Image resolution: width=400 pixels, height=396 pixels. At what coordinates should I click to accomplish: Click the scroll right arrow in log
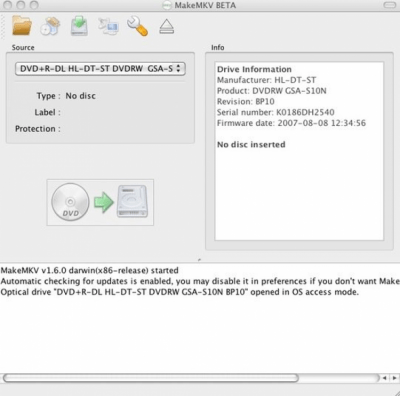(x=395, y=378)
